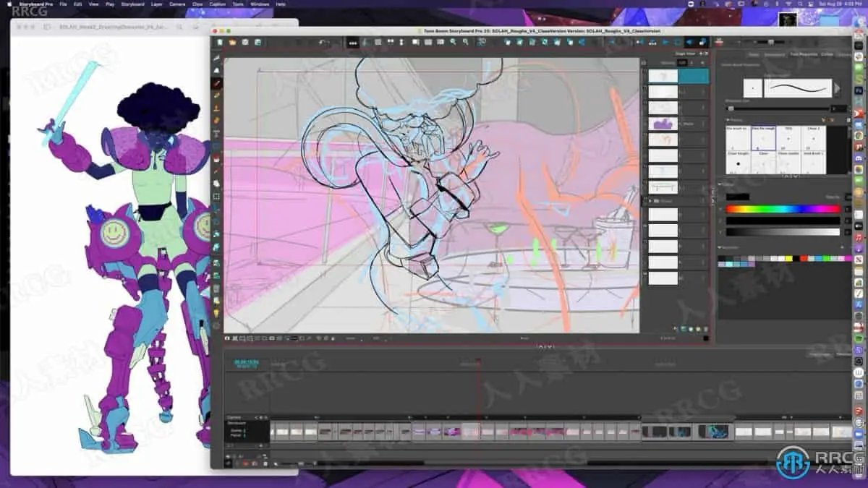Toggle the grid display icon
868x488 pixels.
tap(378, 43)
